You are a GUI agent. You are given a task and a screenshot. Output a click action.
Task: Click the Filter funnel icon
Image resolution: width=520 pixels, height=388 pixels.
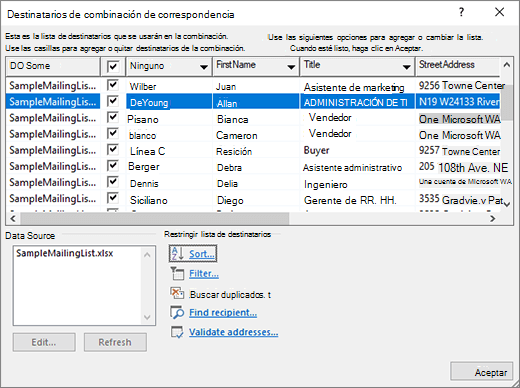point(177,274)
